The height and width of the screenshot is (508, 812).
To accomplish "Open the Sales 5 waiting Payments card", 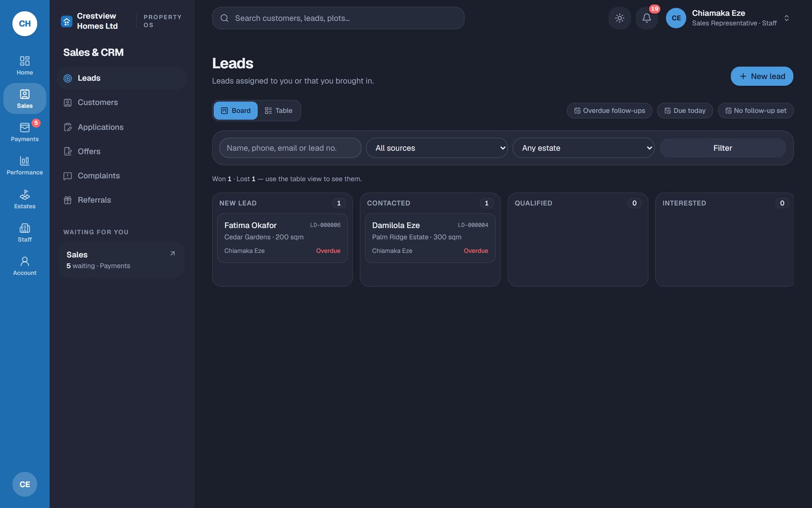I will 122,260.
